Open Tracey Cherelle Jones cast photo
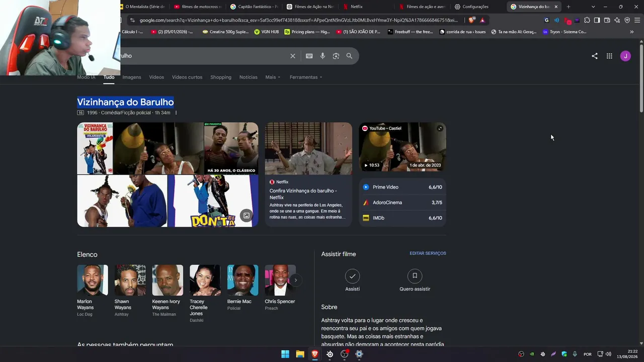Image resolution: width=644 pixels, height=362 pixels. tap(205, 280)
